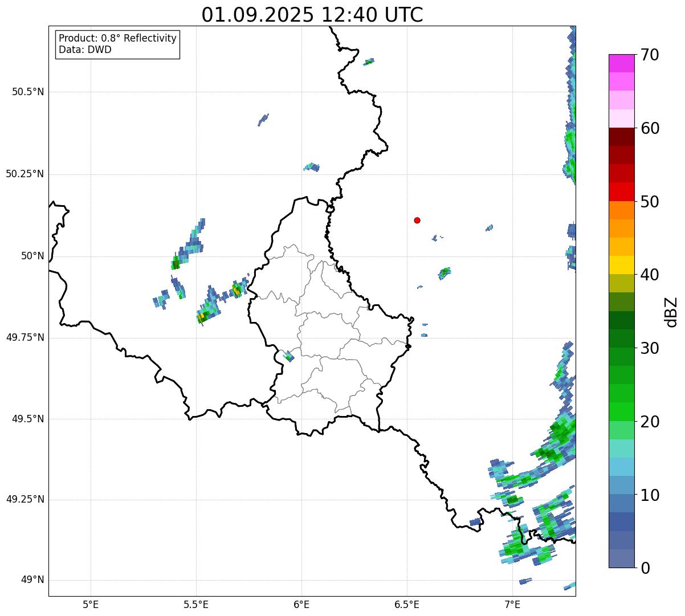Pick the yellow swatch just above 40 dBZ
The width and height of the screenshot is (685, 616).
625,265
